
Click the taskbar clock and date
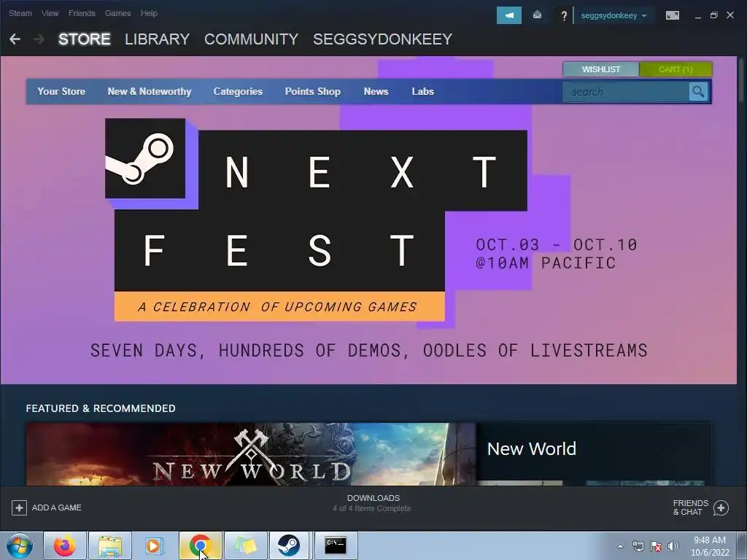point(709,546)
